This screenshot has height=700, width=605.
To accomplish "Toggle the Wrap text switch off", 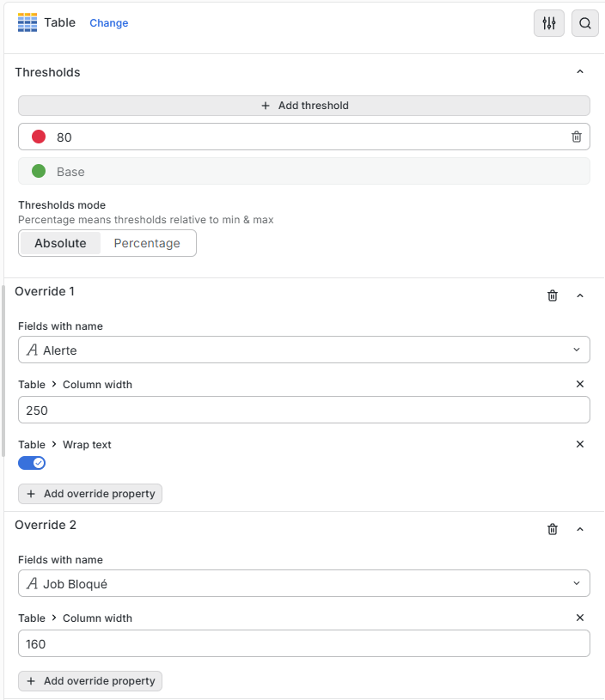I will (x=32, y=463).
